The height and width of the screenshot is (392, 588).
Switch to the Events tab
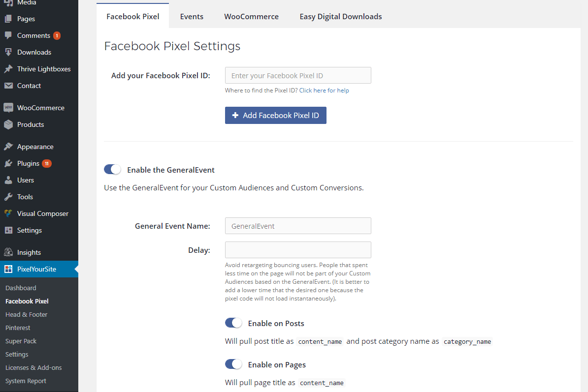pyautogui.click(x=192, y=16)
